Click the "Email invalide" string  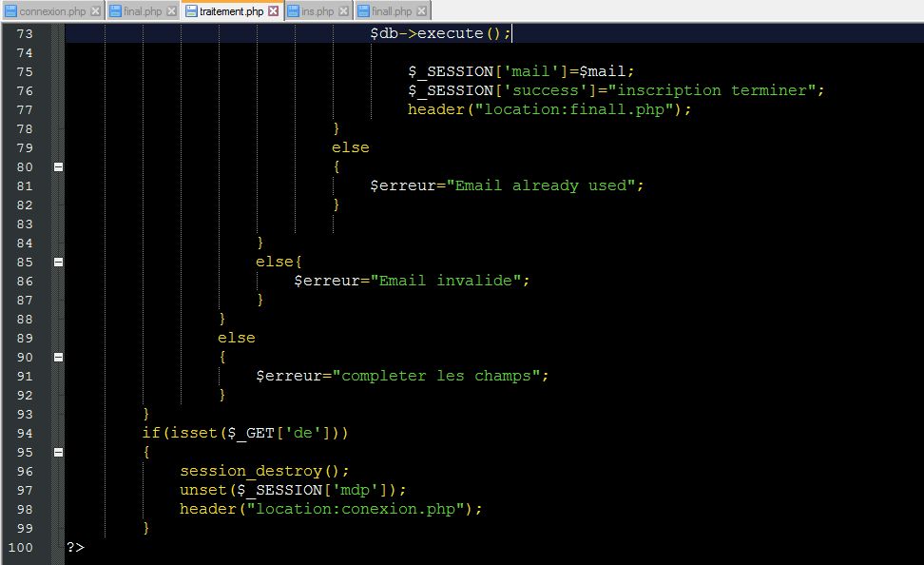coord(446,281)
